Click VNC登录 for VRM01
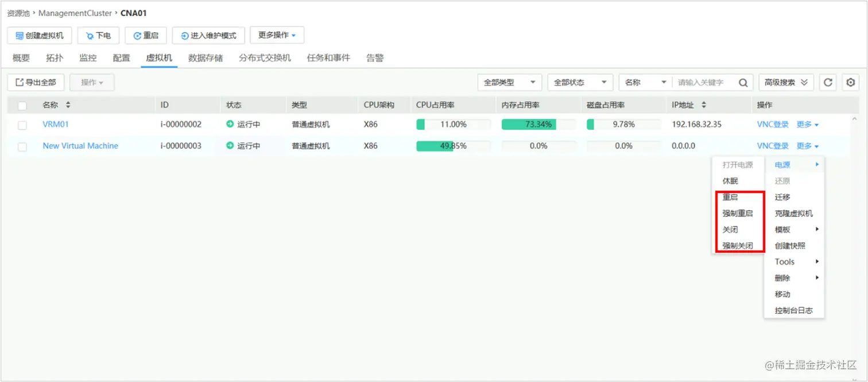This screenshot has width=868, height=382. [x=773, y=124]
